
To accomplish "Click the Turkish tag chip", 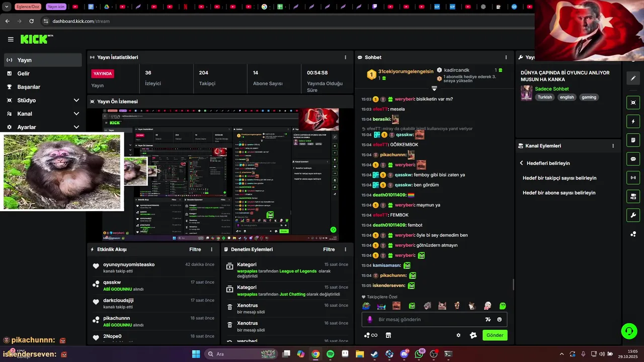I will pos(544,97).
